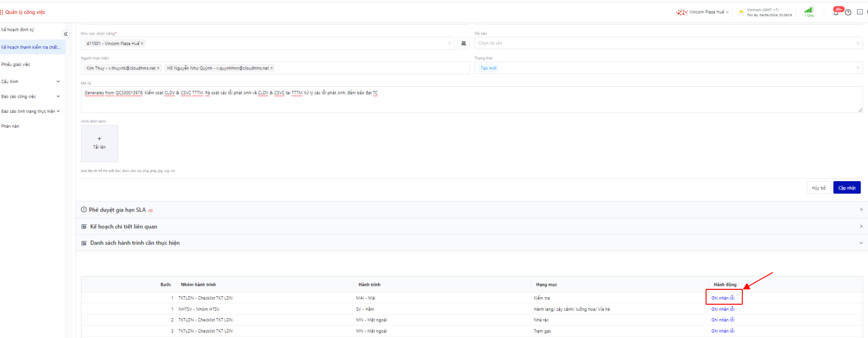Open Phiếu giao việc in sidebar
Screen dimensions: 868x338
pos(16,65)
